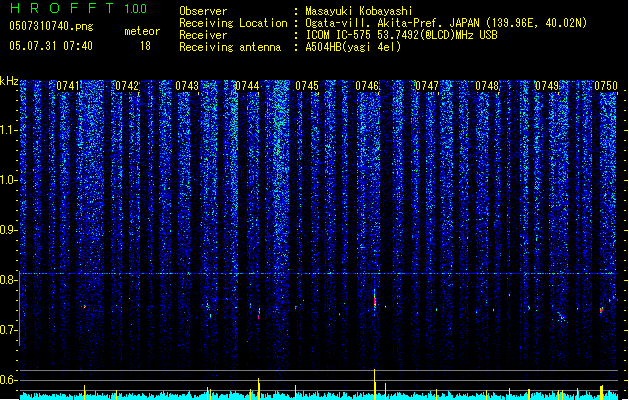
Task: Click the Receiving antenna label
Action: tap(230, 47)
